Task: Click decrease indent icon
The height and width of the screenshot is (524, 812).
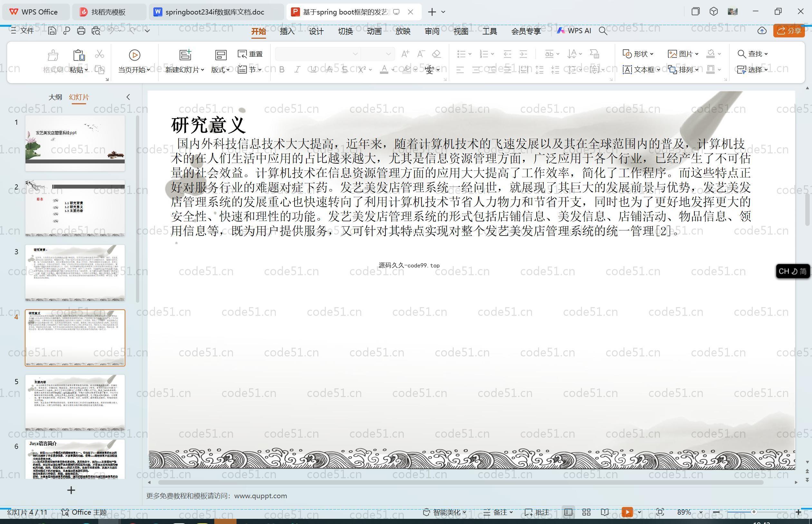Action: 507,54
